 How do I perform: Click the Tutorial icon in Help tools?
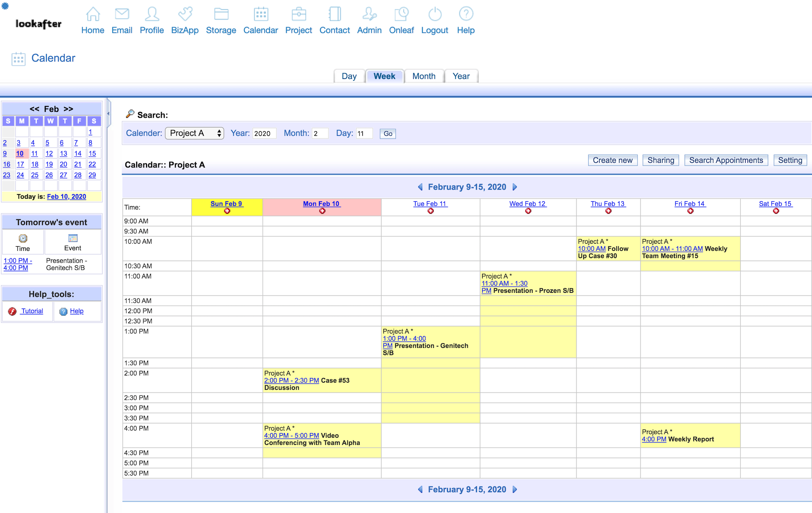(12, 311)
